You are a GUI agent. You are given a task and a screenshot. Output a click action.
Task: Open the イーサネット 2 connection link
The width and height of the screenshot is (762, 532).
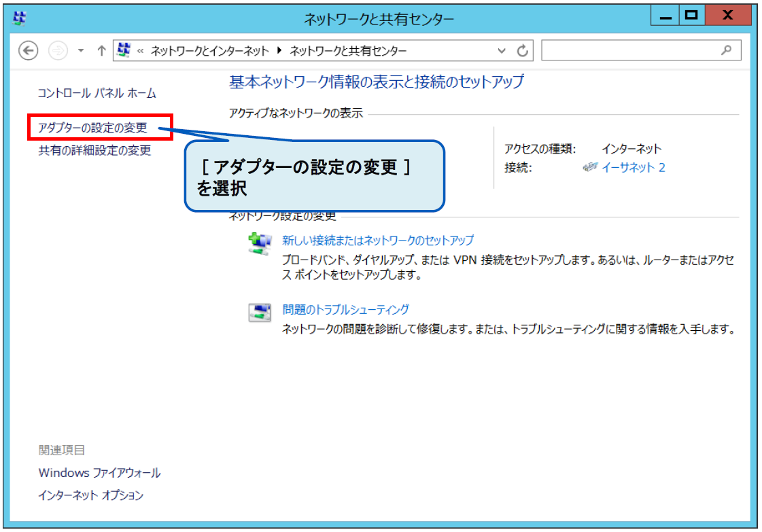(633, 167)
